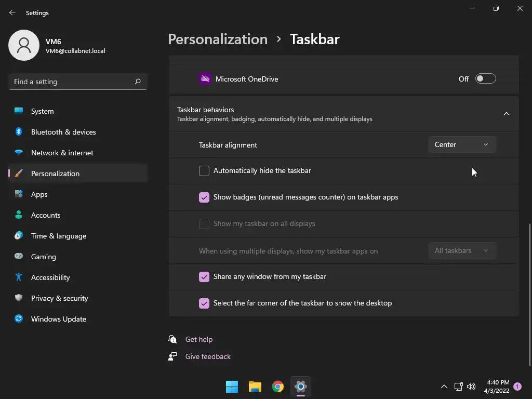Screen dimensions: 532x399
Task: Uncheck Share any window from my taskbar
Action: coord(204,276)
